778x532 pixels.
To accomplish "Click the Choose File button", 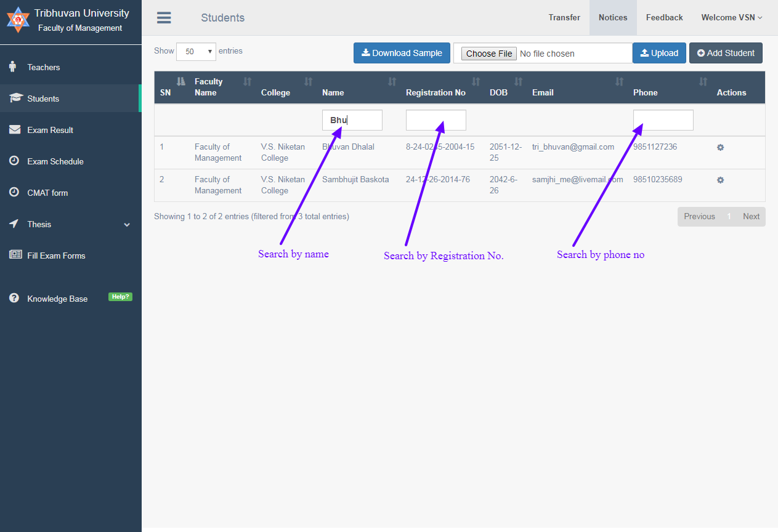I will pos(489,54).
